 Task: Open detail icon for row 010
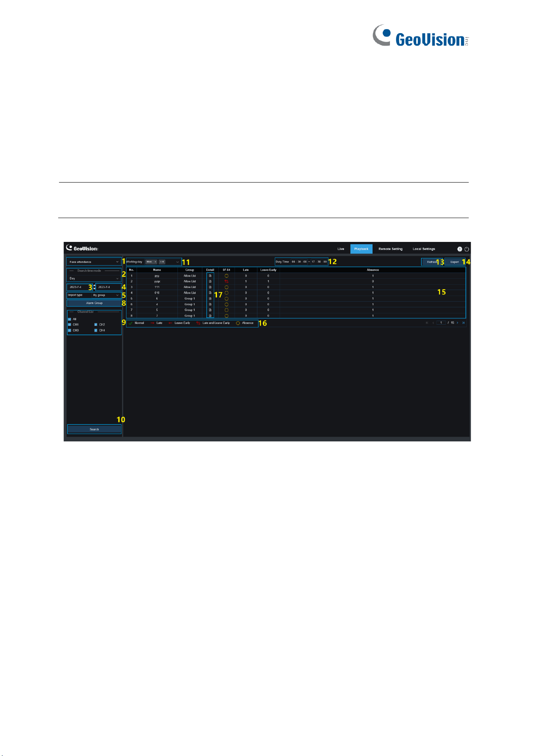point(210,293)
